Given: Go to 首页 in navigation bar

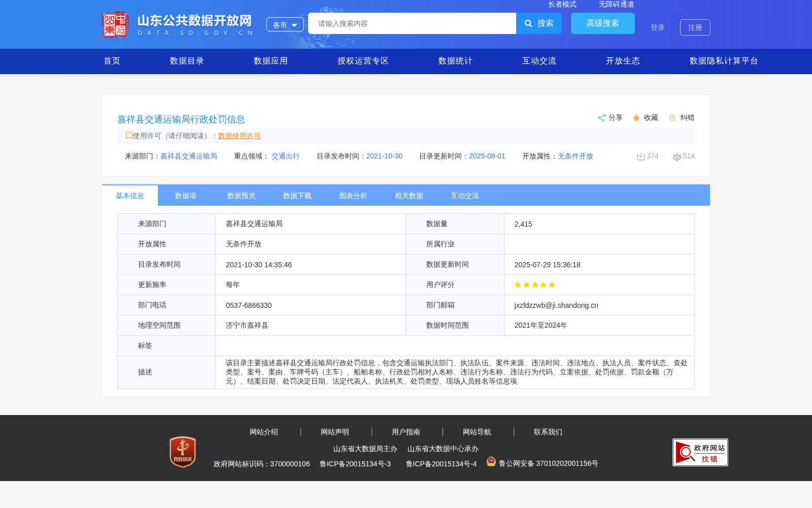Looking at the screenshot, I should coord(112,61).
